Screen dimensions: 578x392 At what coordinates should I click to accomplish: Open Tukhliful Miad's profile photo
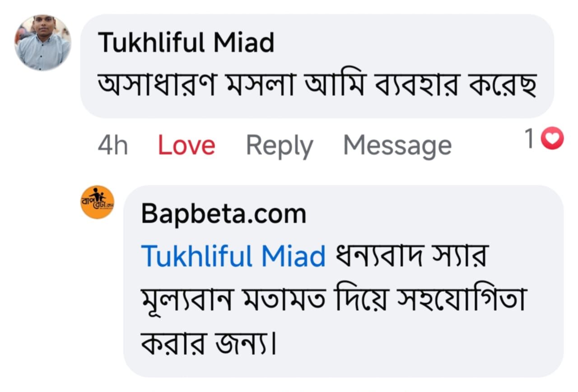(x=43, y=43)
